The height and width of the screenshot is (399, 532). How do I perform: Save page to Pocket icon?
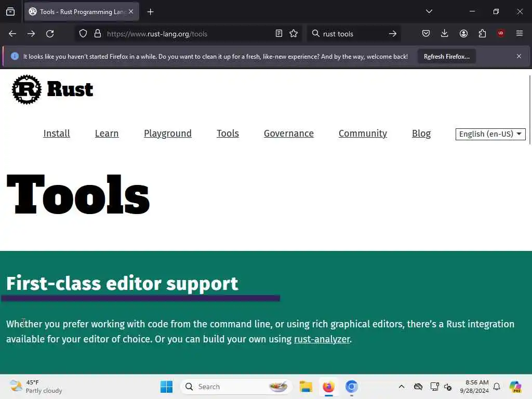pyautogui.click(x=426, y=33)
